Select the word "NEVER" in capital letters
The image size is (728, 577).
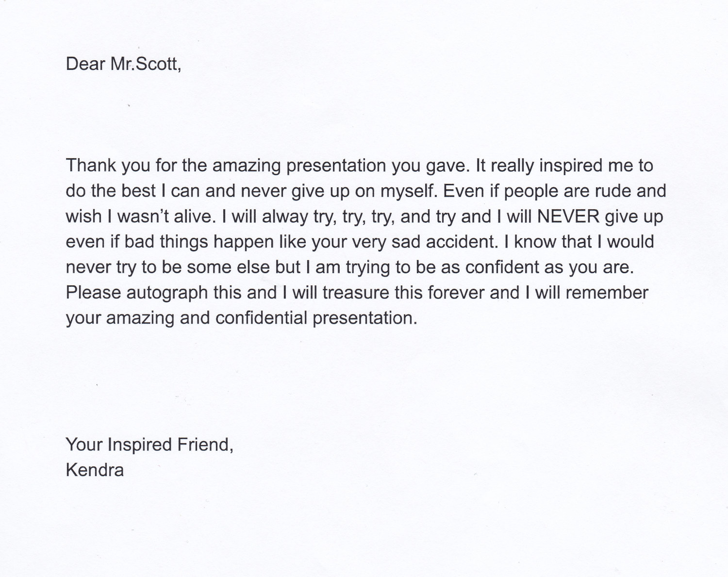pos(568,216)
